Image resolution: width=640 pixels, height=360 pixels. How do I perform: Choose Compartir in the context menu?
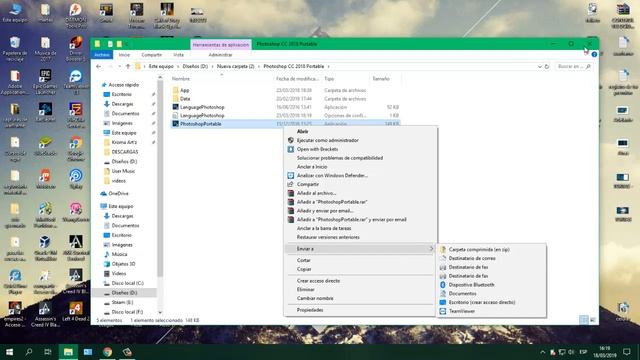click(x=308, y=184)
